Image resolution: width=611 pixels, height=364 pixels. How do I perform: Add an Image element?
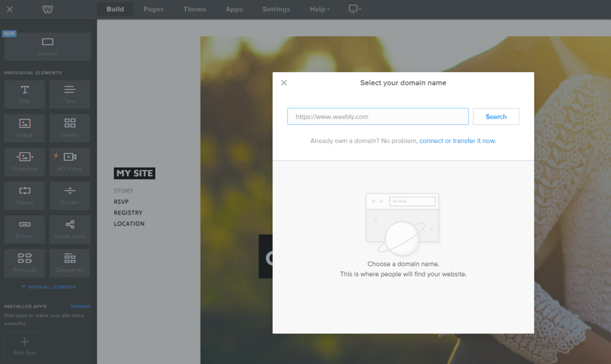24,128
